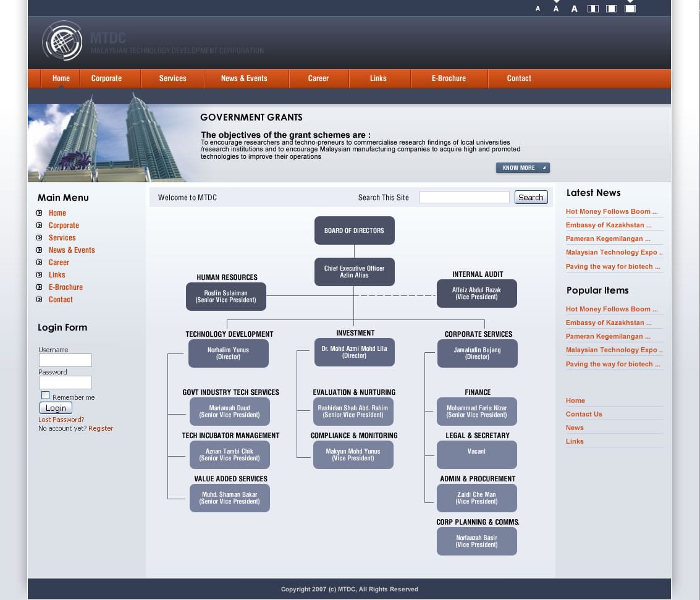Open Services in the Main Menu sidebar
This screenshot has height=600, width=700.
click(62, 237)
